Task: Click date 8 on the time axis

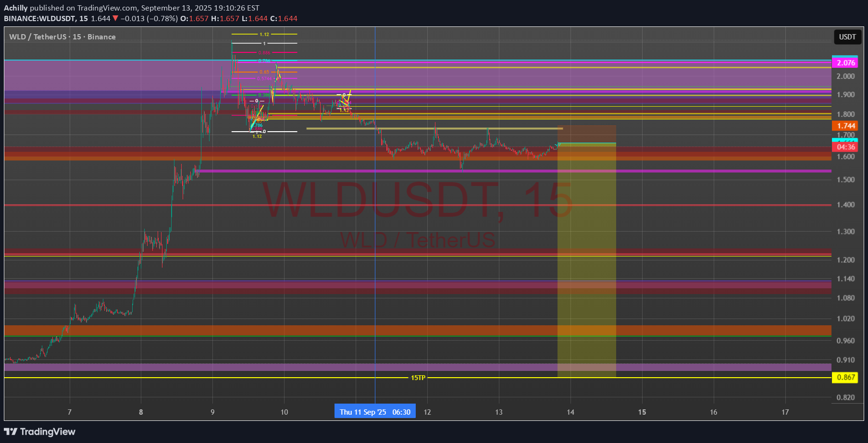Action: click(141, 412)
